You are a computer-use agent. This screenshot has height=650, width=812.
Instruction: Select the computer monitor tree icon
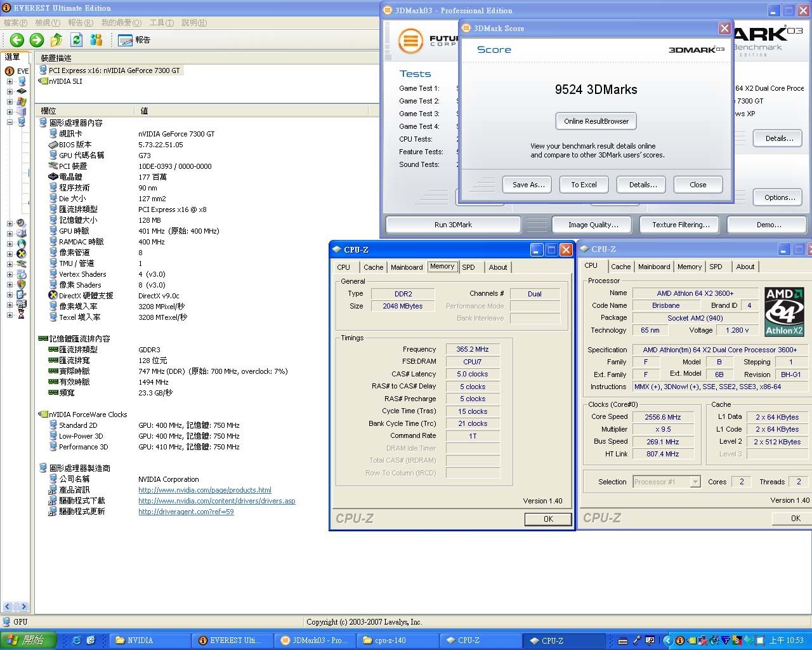[x=22, y=81]
